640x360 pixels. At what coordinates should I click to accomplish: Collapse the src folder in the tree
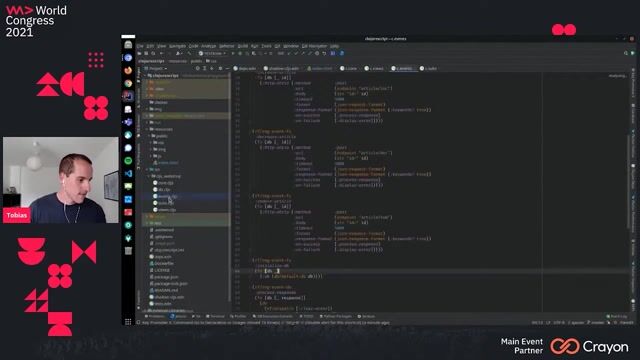[147, 169]
